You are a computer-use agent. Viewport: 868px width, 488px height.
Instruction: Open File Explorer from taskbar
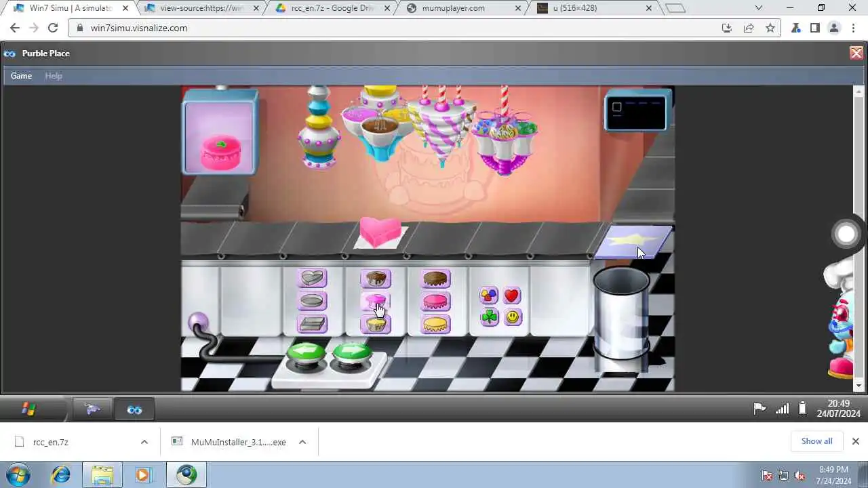tap(102, 474)
